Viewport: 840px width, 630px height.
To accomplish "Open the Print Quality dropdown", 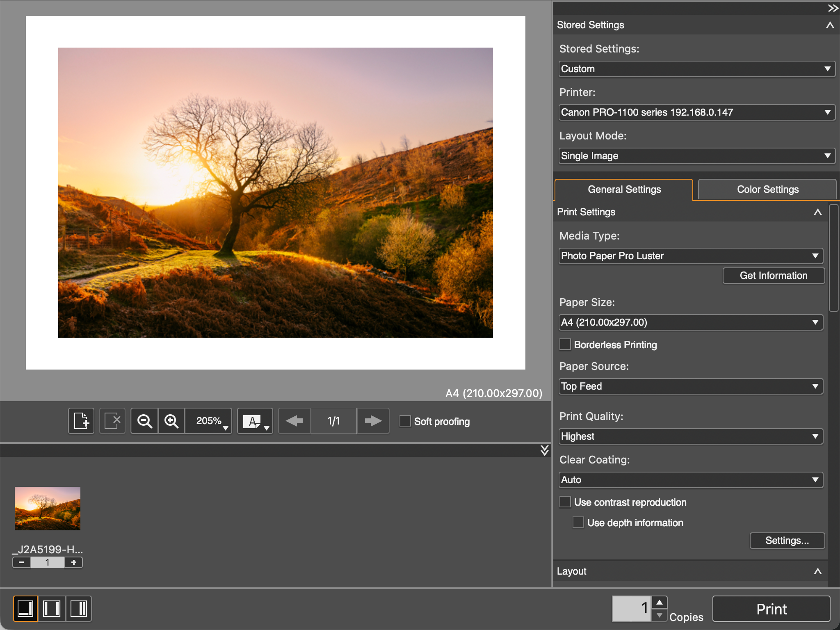I will (x=691, y=436).
